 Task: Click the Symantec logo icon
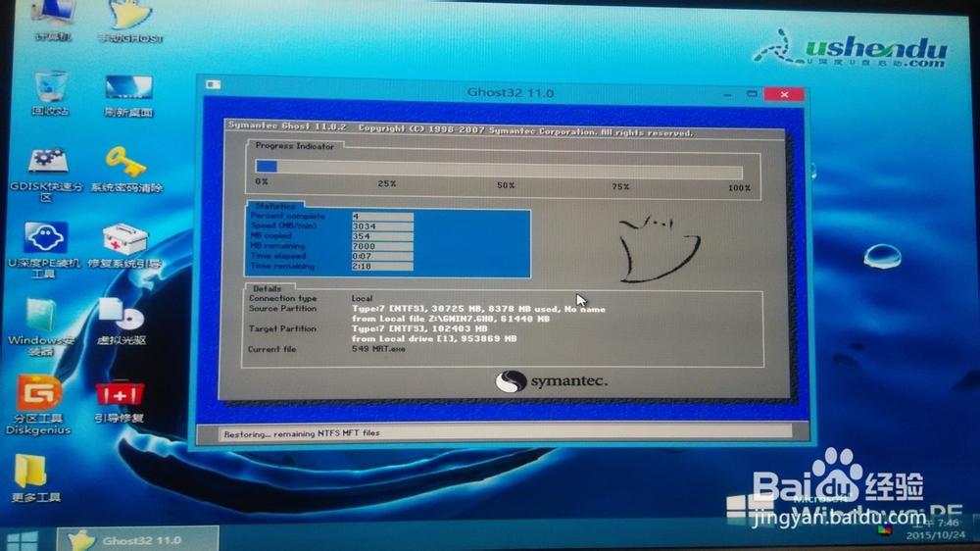pyautogui.click(x=511, y=381)
